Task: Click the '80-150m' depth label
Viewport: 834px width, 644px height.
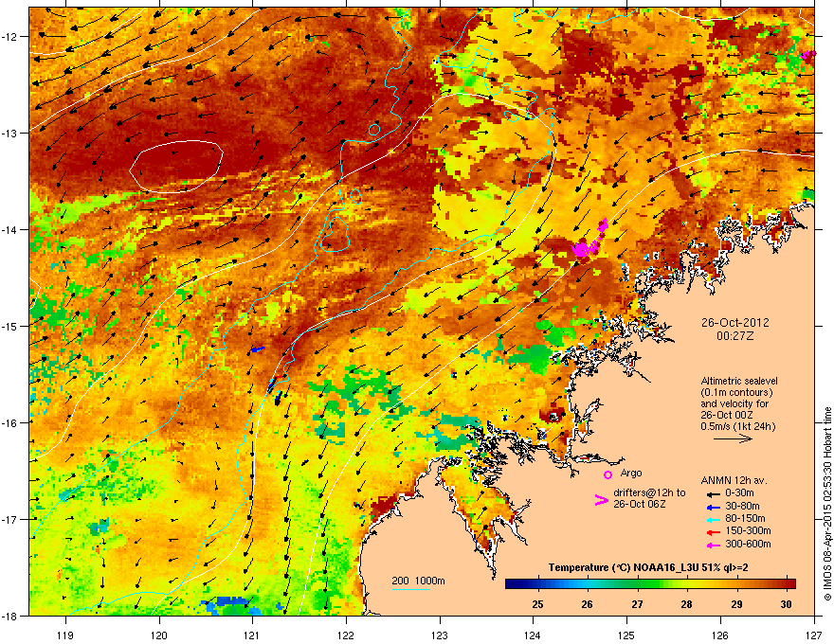Action: (745, 518)
